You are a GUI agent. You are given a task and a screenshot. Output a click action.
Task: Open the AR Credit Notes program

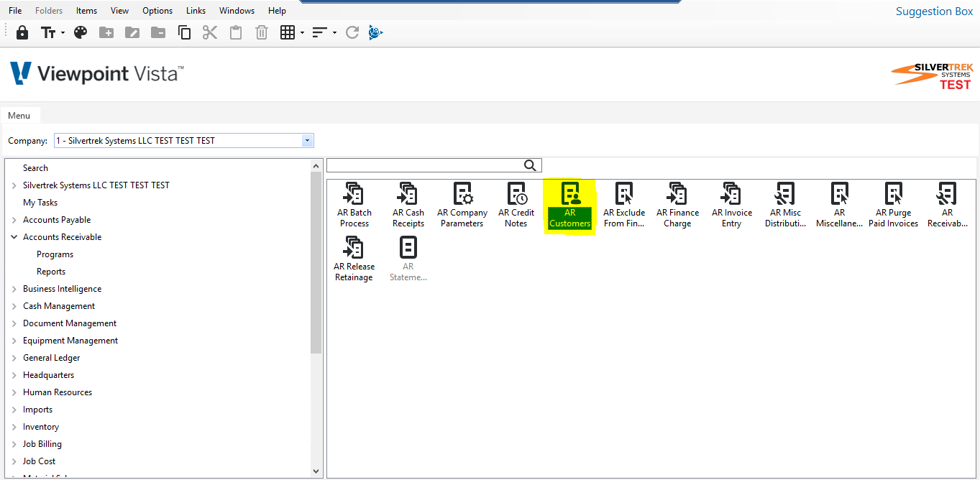[516, 206]
